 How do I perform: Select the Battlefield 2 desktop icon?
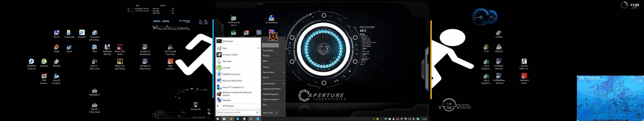(x=95, y=92)
